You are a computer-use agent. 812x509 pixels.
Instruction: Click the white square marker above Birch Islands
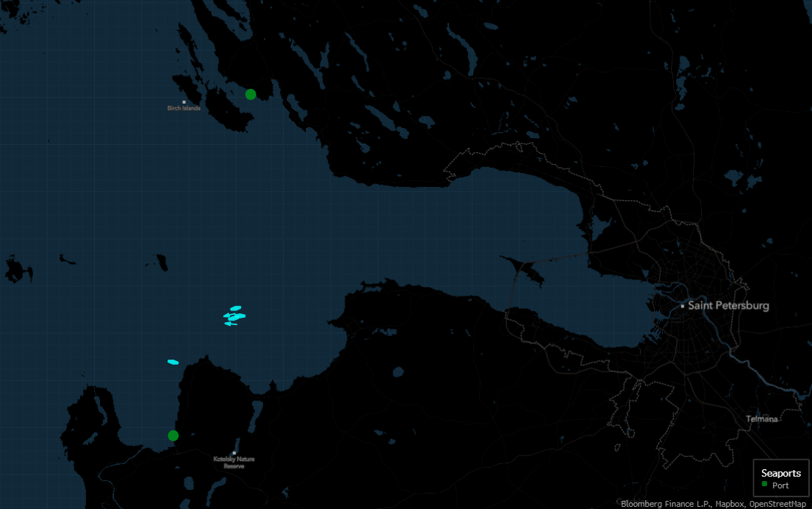(x=184, y=102)
